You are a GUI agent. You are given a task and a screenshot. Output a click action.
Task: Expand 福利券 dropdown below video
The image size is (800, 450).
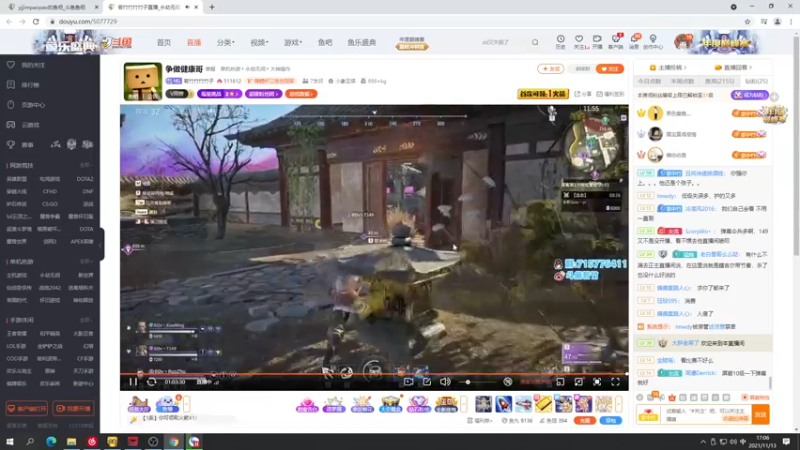pyautogui.click(x=480, y=420)
